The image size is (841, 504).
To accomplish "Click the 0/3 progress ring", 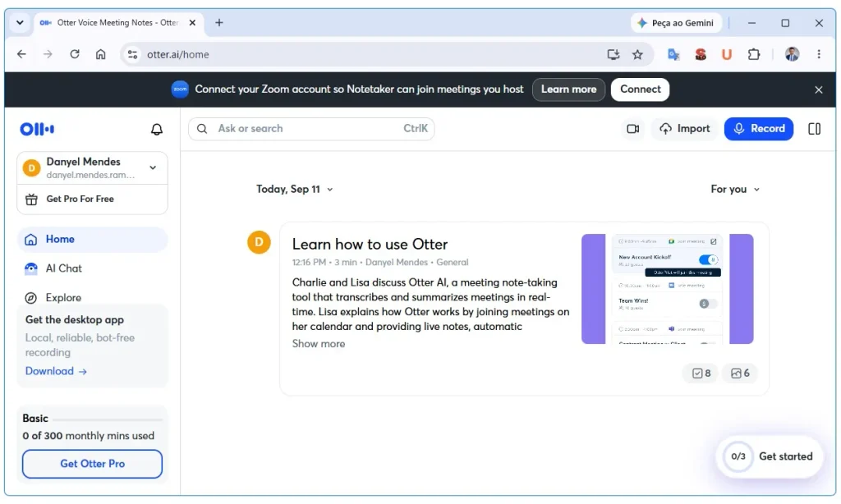I will 738,456.
